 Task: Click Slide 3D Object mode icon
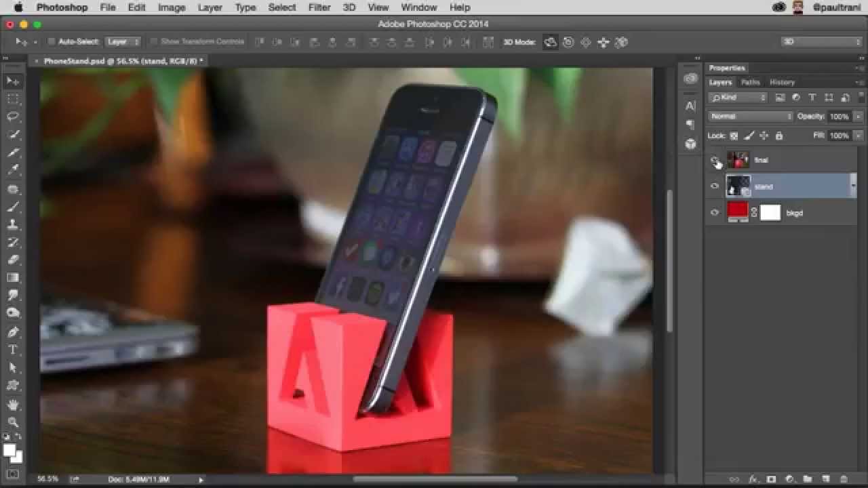(x=604, y=42)
